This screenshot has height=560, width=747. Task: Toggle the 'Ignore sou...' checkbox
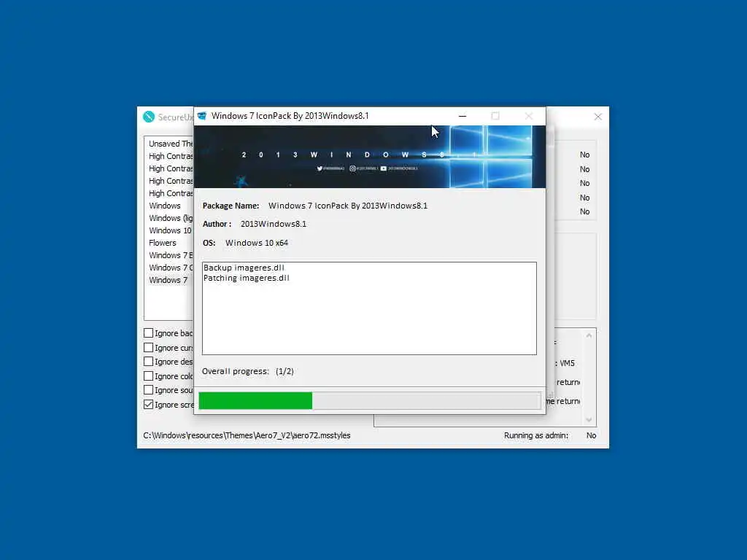(x=149, y=390)
